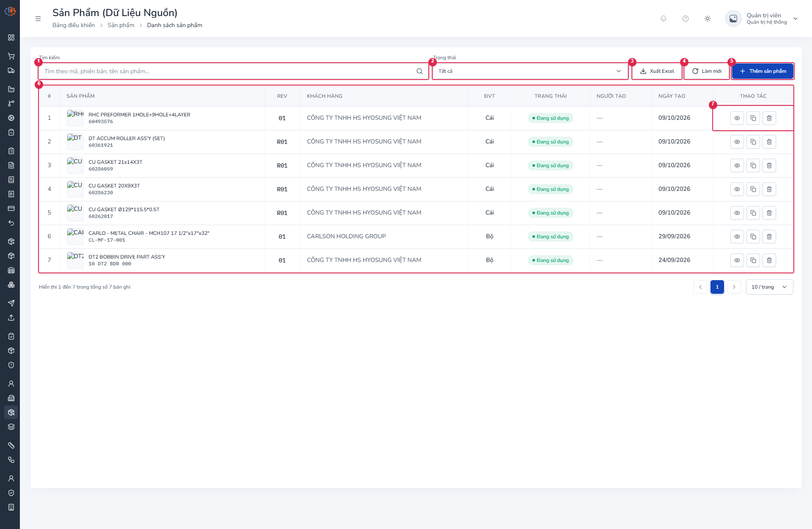Click search magnifier icon in search box
The image size is (812, 529).
pos(420,71)
